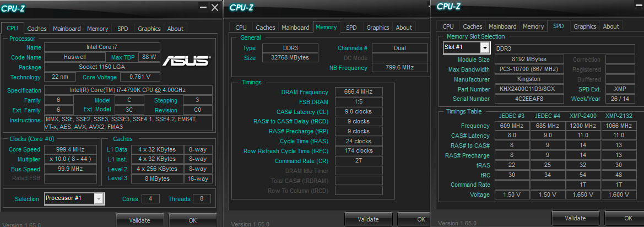Click Row Refresh Cycle Time 174 clocks
644x227 pixels.
pyautogui.click(x=359, y=151)
